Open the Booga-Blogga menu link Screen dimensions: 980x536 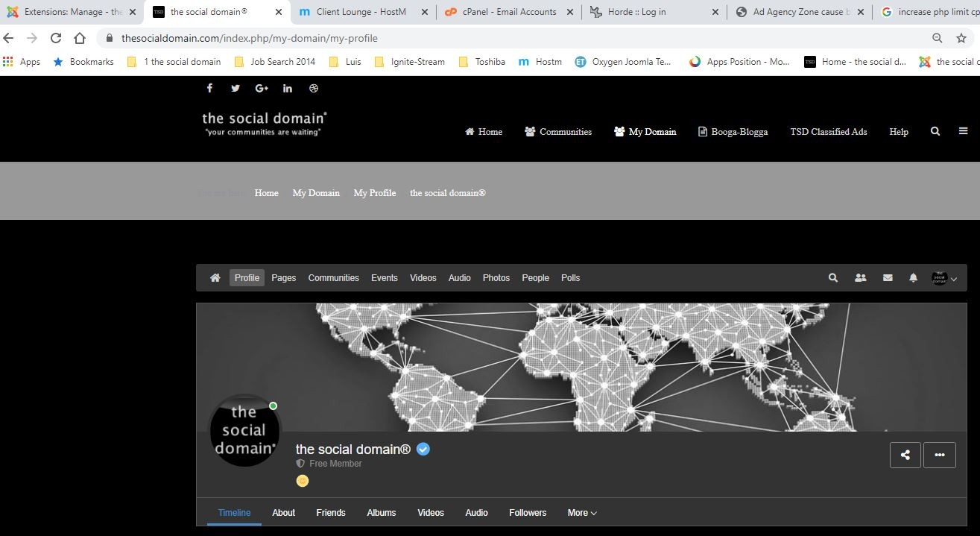pos(733,132)
